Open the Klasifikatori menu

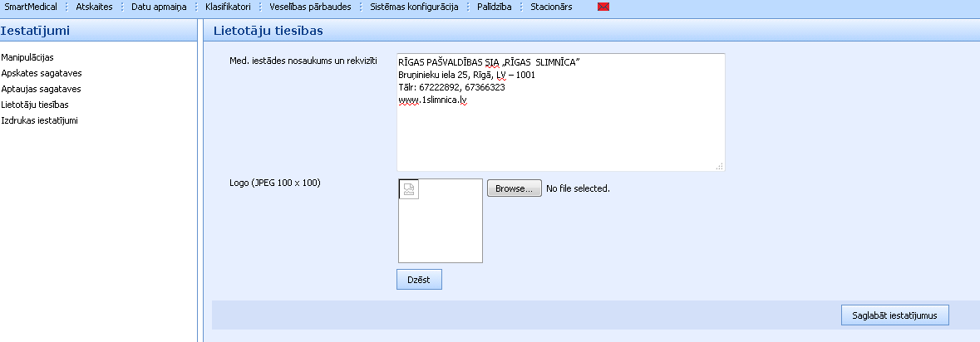pos(228,7)
